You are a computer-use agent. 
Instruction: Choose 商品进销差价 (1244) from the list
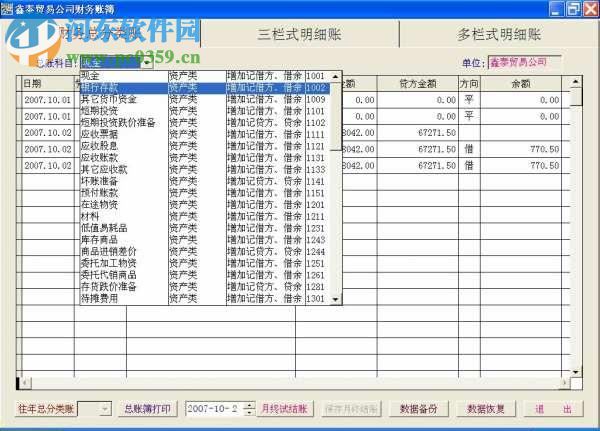pyautogui.click(x=205, y=251)
